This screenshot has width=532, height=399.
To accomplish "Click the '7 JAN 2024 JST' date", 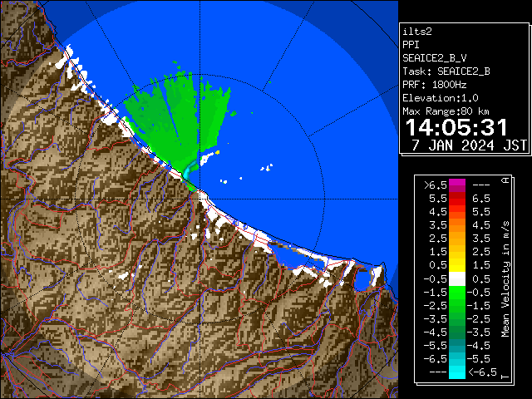I will coord(470,145).
